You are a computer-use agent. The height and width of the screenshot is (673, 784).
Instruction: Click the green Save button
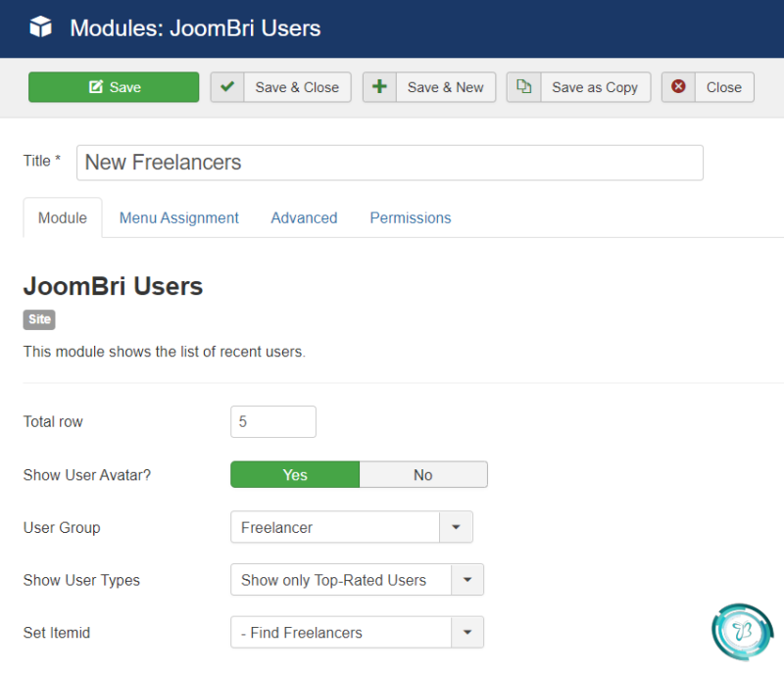click(114, 87)
